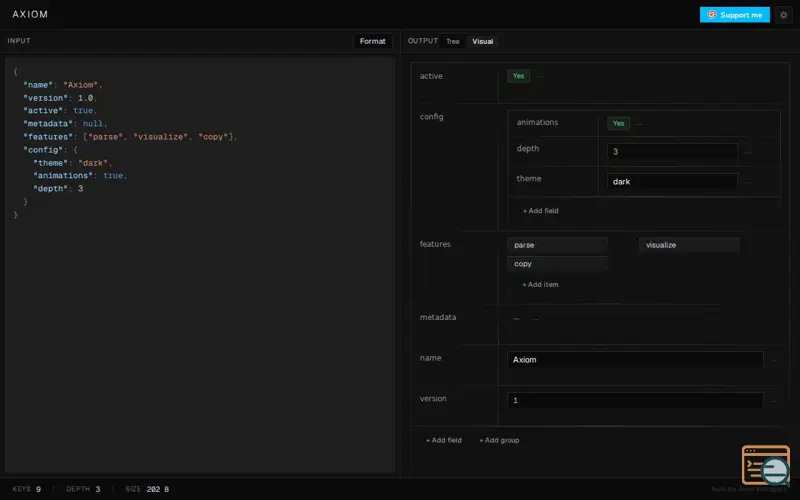The width and height of the screenshot is (800, 500).
Task: Click the Add group button
Action: pos(499,440)
